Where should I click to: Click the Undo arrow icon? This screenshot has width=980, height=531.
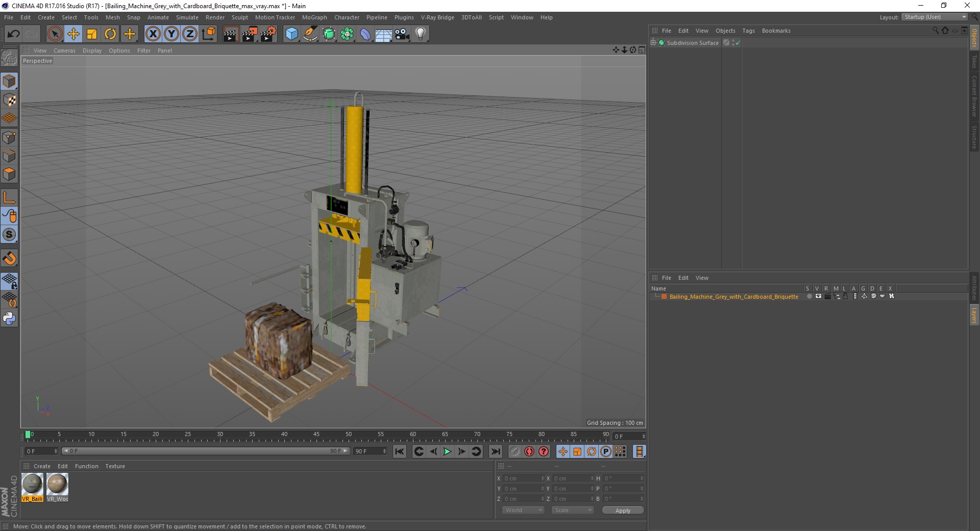click(14, 34)
